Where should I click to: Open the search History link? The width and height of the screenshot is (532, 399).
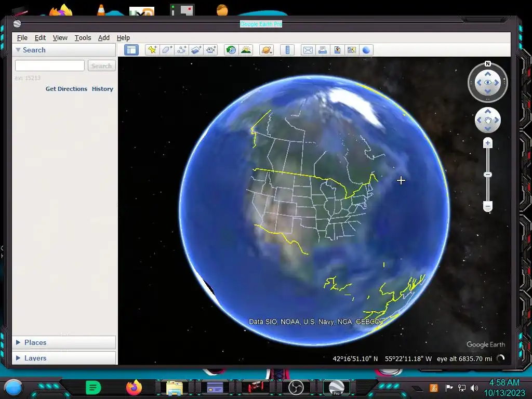pos(102,89)
